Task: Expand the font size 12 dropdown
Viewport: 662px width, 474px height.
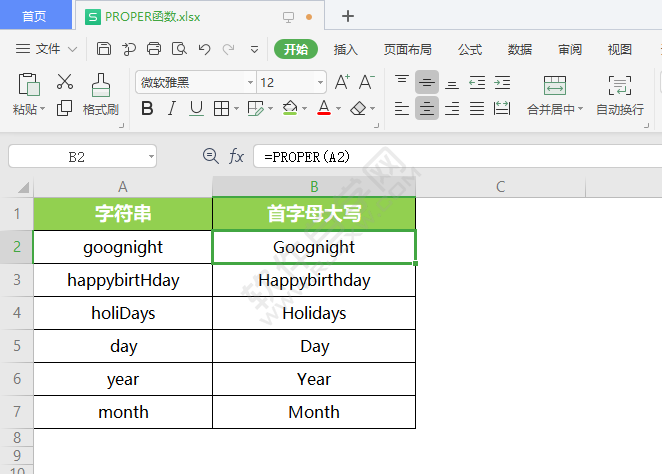Action: (320, 82)
